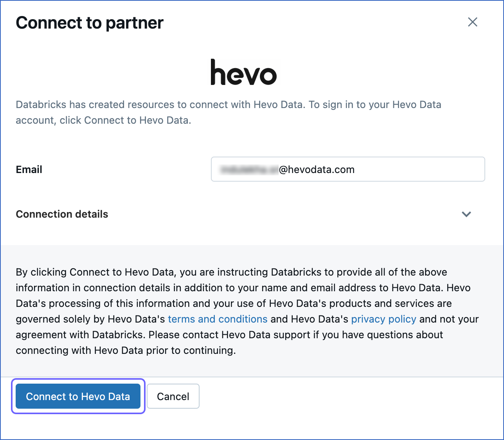Close the Connect to partner dialog
The height and width of the screenshot is (440, 504).
click(472, 22)
